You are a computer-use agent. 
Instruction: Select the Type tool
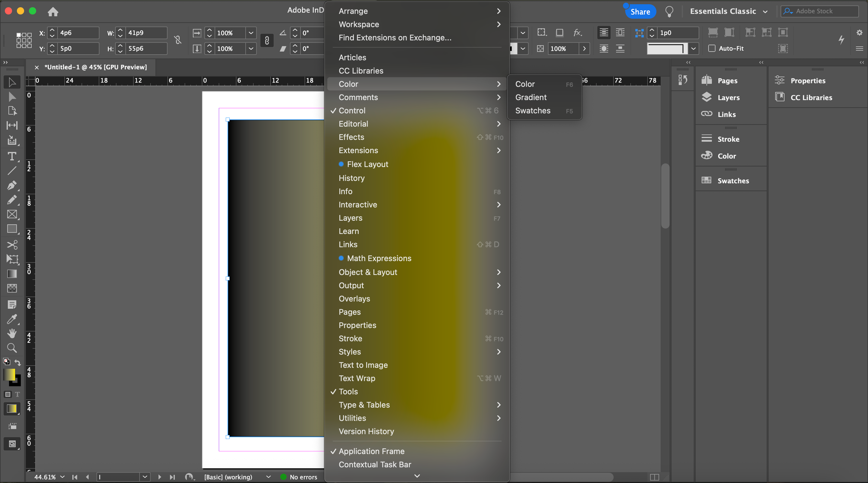coord(12,156)
